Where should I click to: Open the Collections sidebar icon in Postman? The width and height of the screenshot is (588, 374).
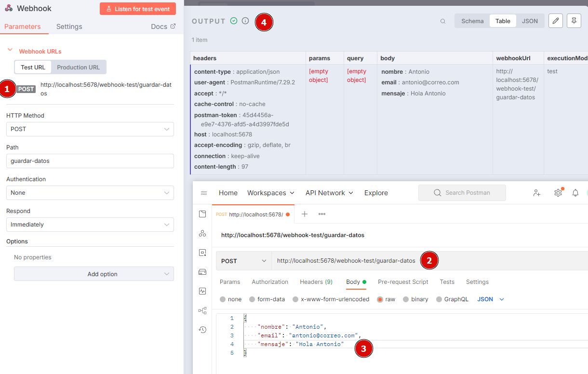[202, 214]
